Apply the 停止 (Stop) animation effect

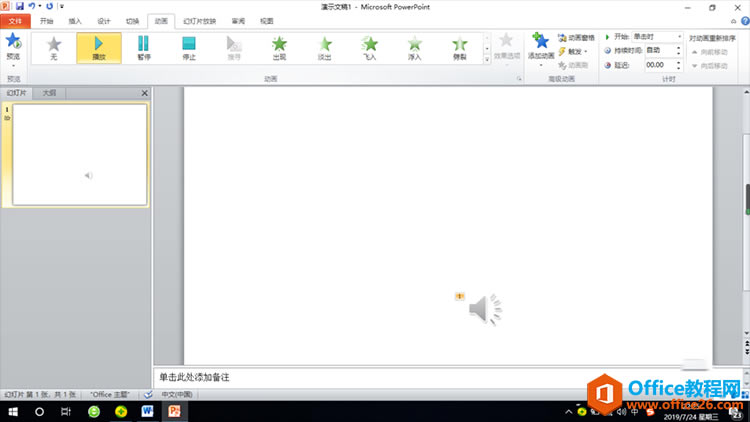[x=188, y=48]
